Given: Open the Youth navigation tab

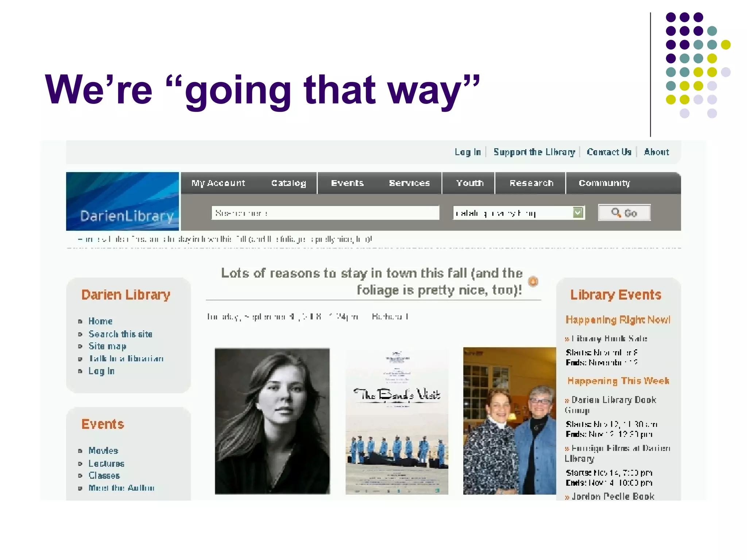Looking at the screenshot, I should 469,183.
